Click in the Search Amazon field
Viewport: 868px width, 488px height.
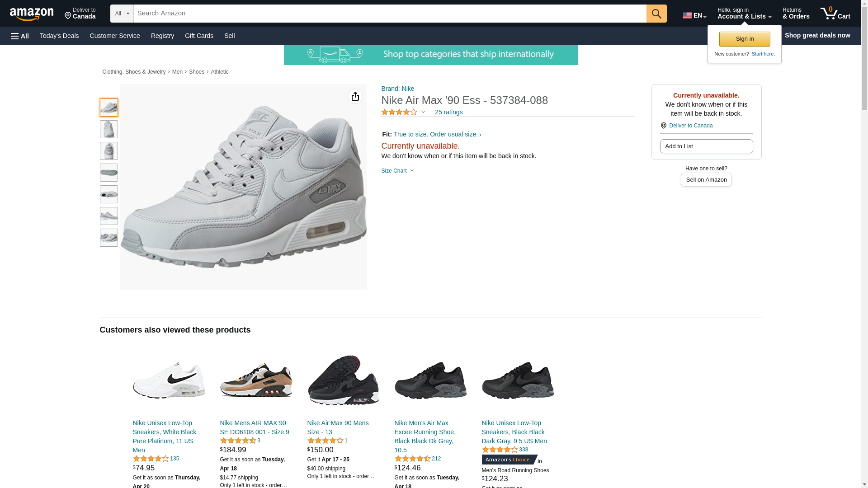[x=390, y=14]
